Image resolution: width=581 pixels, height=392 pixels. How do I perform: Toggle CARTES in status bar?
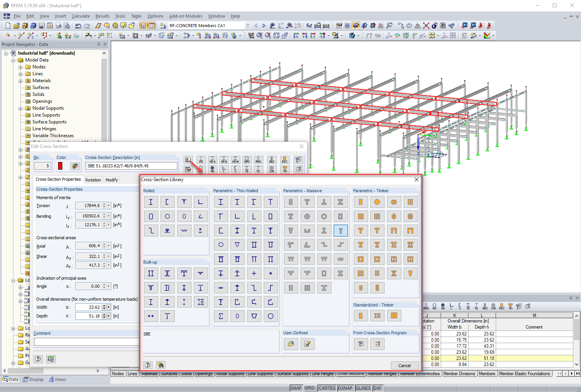point(327,388)
